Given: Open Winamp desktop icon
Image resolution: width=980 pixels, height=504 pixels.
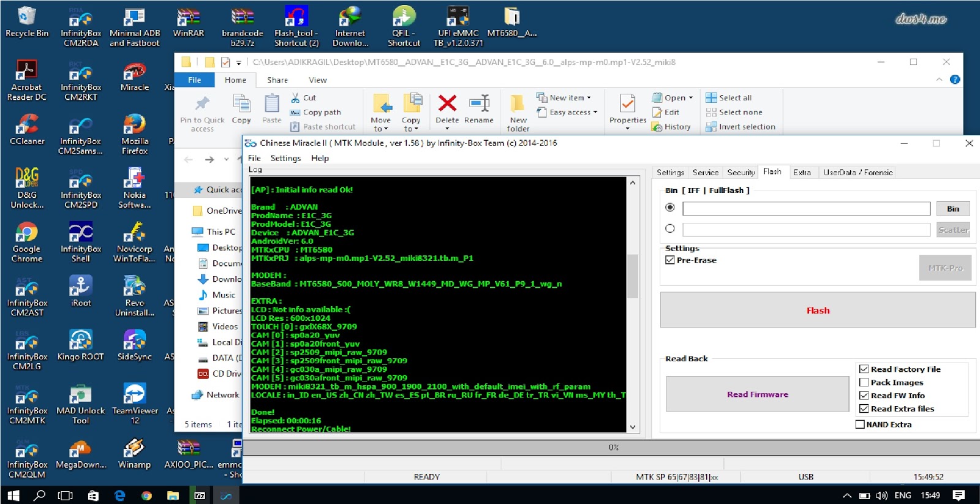Looking at the screenshot, I should (x=134, y=454).
